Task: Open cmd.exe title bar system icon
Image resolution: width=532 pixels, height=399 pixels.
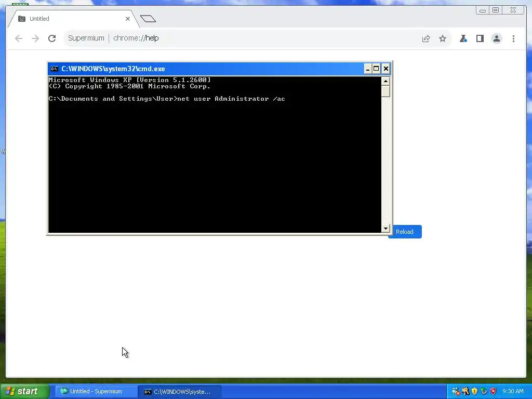Action: (x=54, y=69)
